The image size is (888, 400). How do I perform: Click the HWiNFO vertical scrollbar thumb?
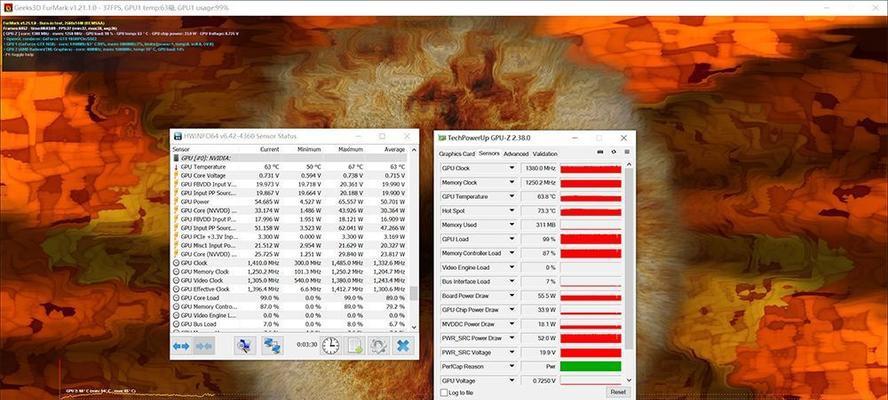[413, 293]
